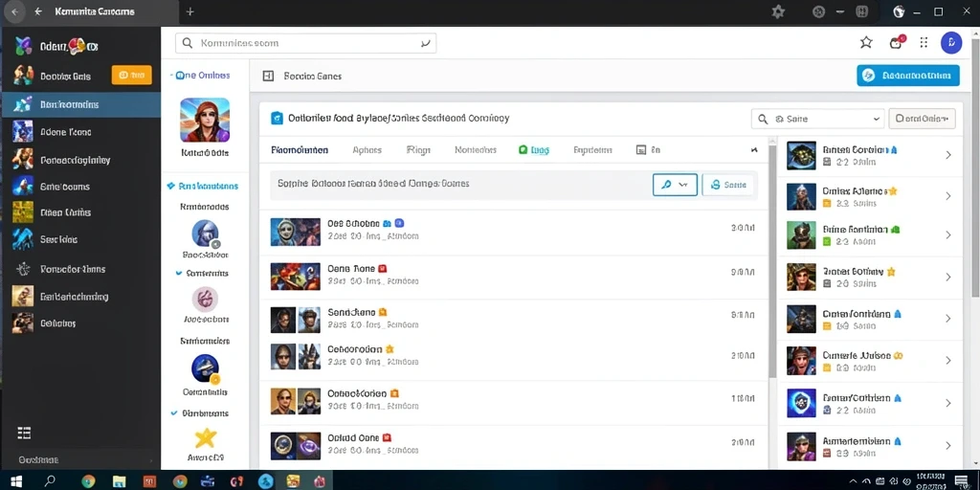
Task: Click the "Oonat Ooinr" outlined button
Action: click(x=922, y=118)
